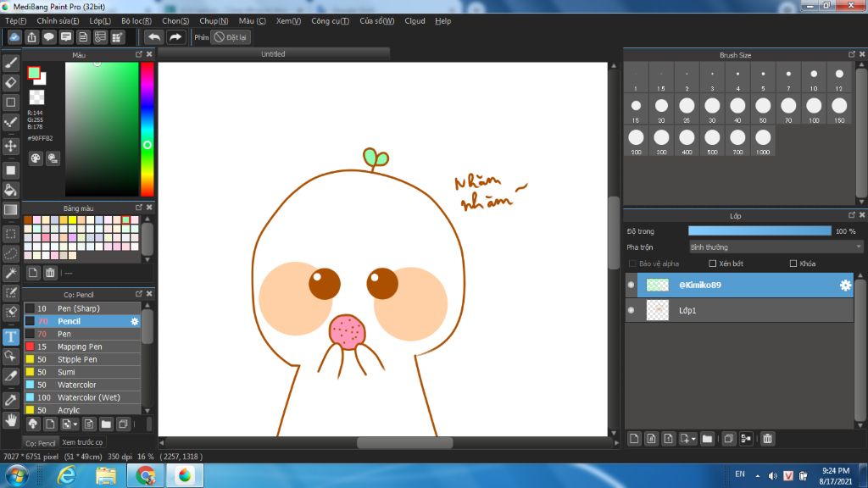Expand the add-brush dropdown in brush panel
868x488 pixels.
click(x=75, y=424)
